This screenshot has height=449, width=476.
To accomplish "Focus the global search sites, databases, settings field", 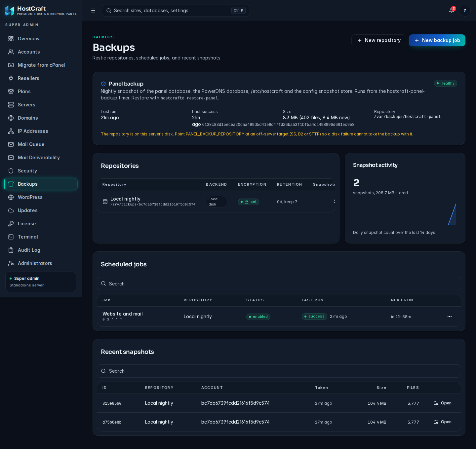I will coord(176,11).
